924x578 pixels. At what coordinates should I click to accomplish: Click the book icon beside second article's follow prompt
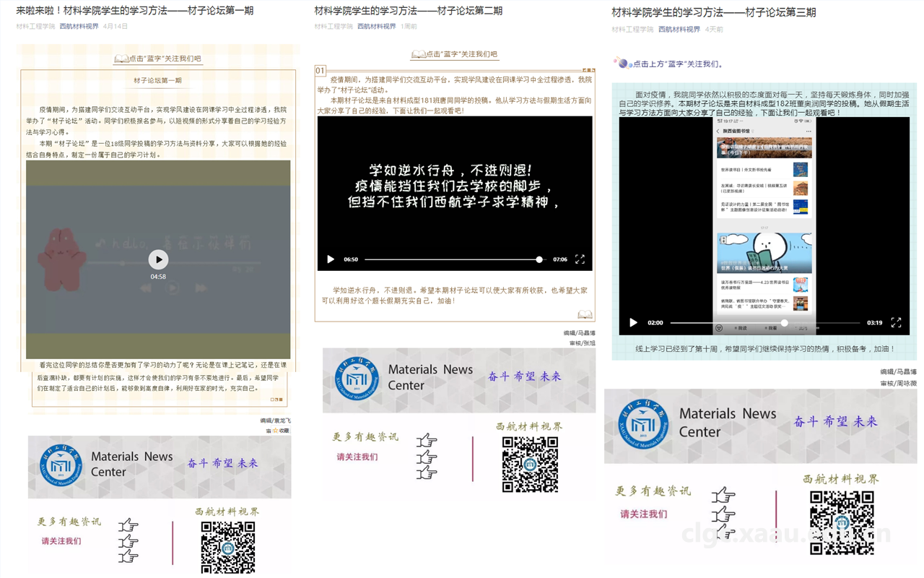point(418,54)
